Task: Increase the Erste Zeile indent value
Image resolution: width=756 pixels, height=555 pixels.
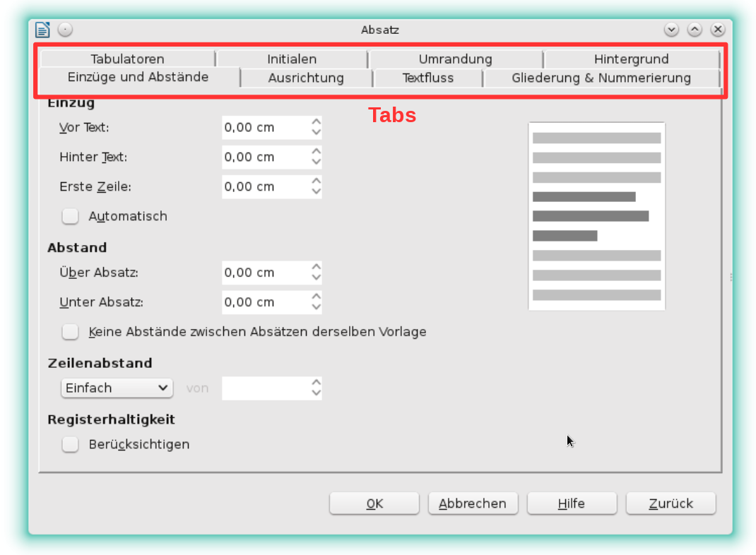Action: pyautogui.click(x=316, y=181)
